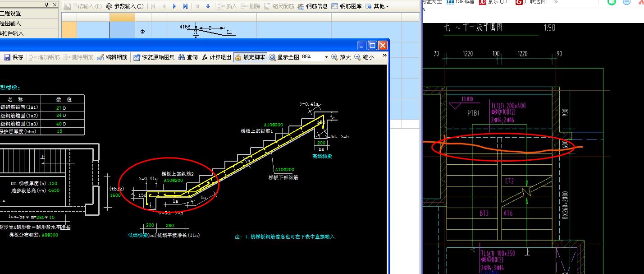Screen dimensions: 644x274
Task: Click 查询 binoculars search button
Action: tap(188, 57)
